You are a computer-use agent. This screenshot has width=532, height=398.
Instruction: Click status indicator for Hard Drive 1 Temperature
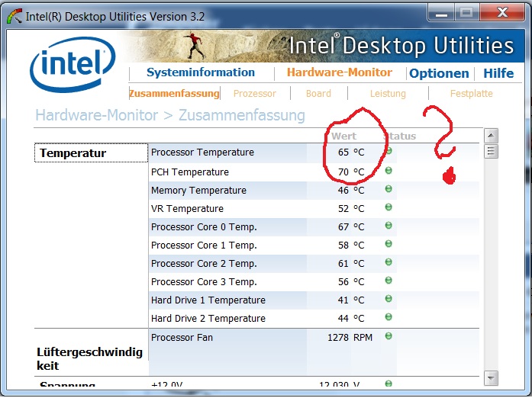coord(389,299)
